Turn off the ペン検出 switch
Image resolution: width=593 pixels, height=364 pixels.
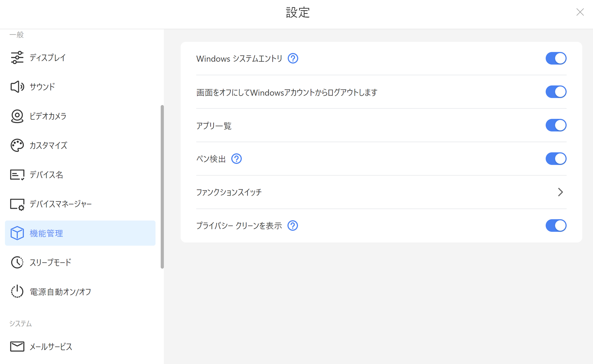(556, 159)
